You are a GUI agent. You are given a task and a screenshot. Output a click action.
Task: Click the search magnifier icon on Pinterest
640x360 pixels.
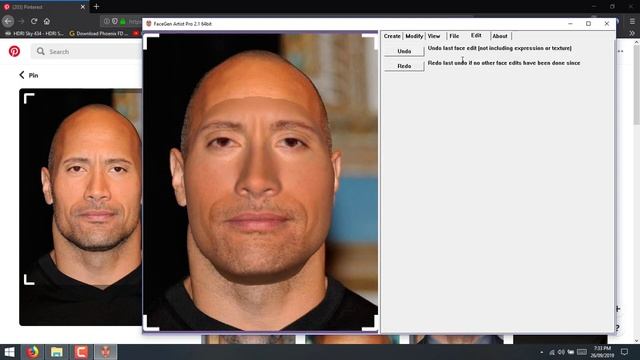click(x=40, y=51)
